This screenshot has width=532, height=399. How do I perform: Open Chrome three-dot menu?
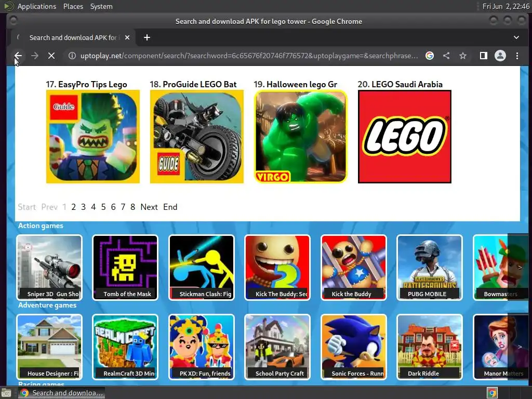[x=517, y=56]
